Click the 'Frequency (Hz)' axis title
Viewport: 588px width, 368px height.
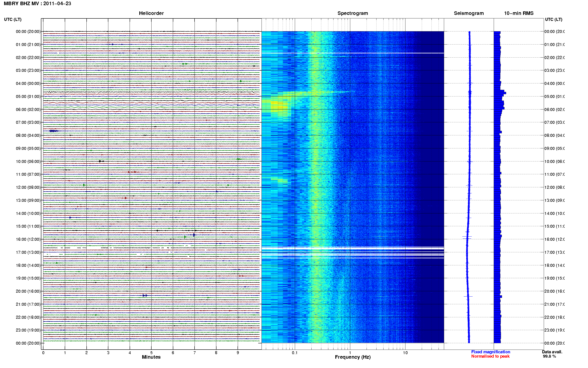[353, 357]
